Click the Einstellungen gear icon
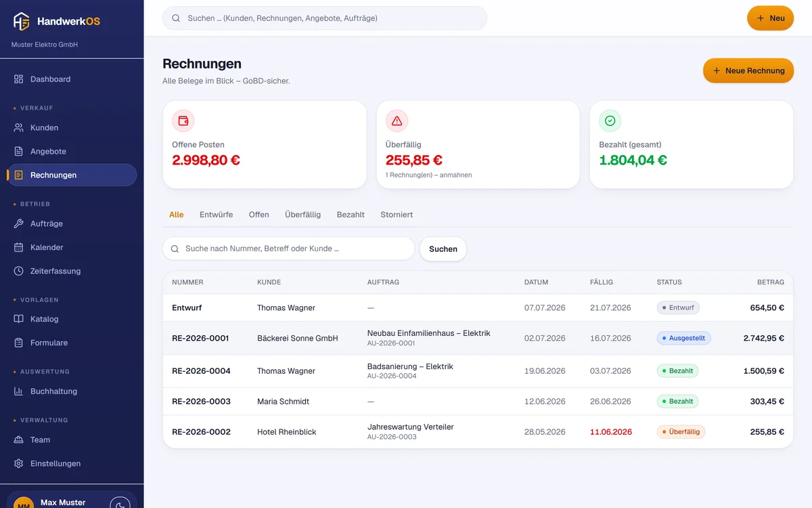812x508 pixels. [19, 463]
